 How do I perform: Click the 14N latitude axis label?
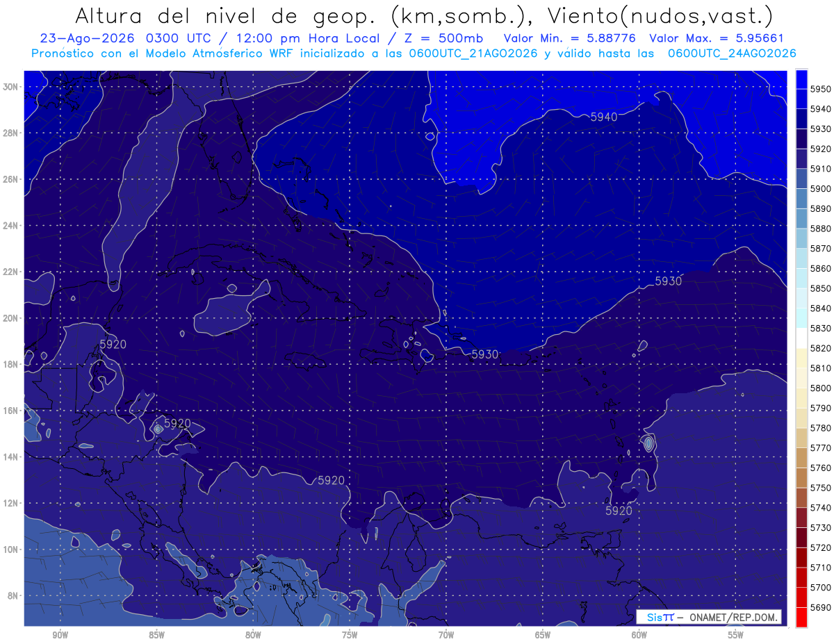point(11,456)
